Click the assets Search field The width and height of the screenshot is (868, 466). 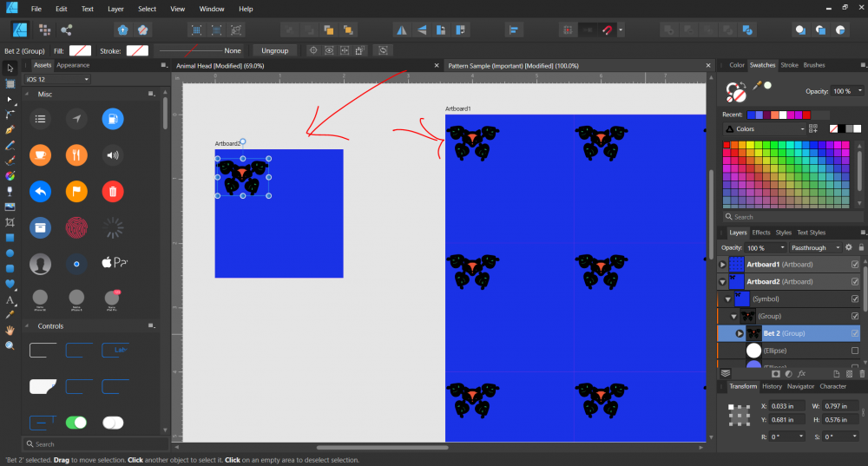click(x=91, y=443)
